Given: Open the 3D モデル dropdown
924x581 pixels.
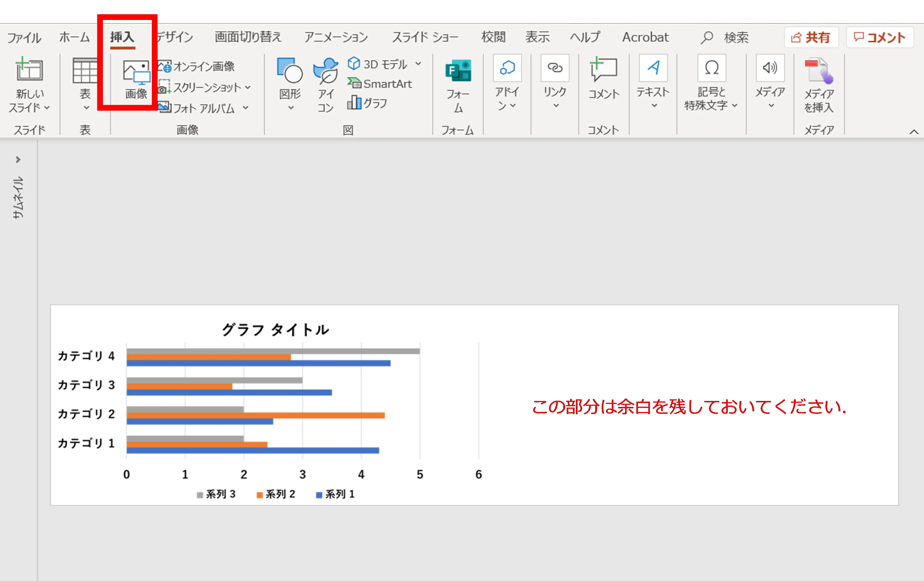Looking at the screenshot, I should click(418, 64).
